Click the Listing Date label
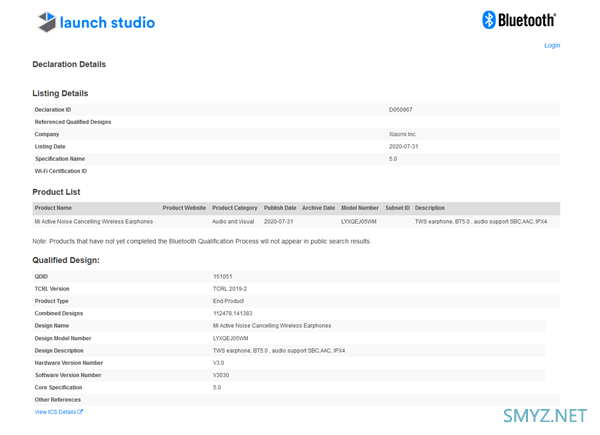 tap(50, 147)
